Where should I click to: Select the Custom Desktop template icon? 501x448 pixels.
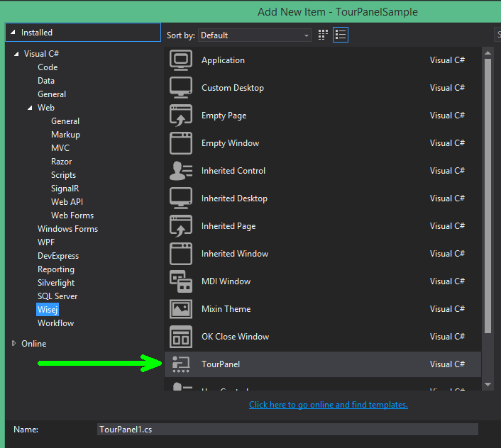[x=181, y=88]
